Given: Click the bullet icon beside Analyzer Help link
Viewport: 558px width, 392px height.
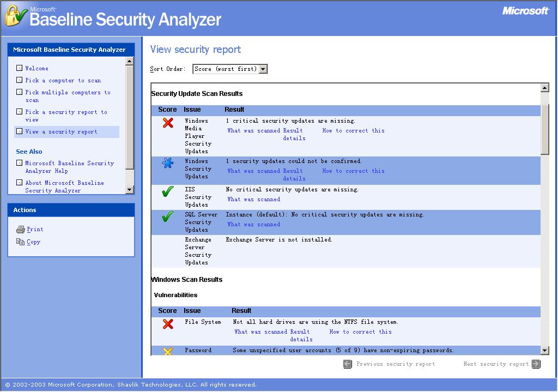Looking at the screenshot, I should [x=19, y=162].
